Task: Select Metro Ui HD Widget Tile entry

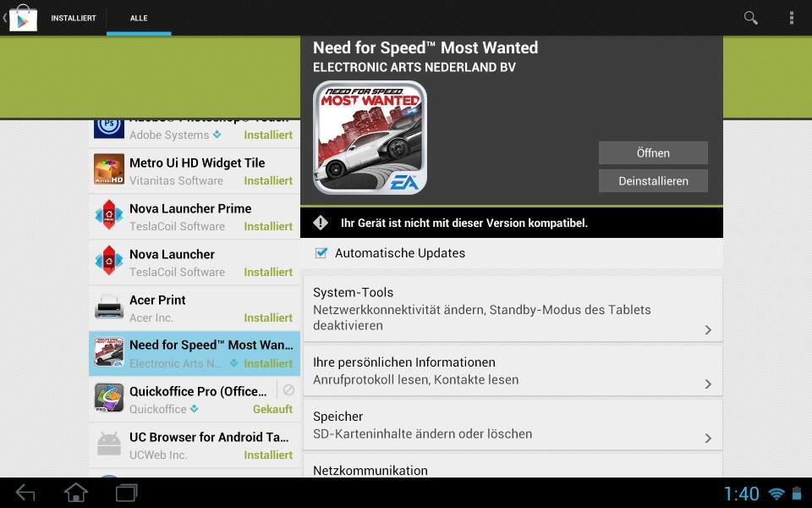Action: click(x=195, y=170)
